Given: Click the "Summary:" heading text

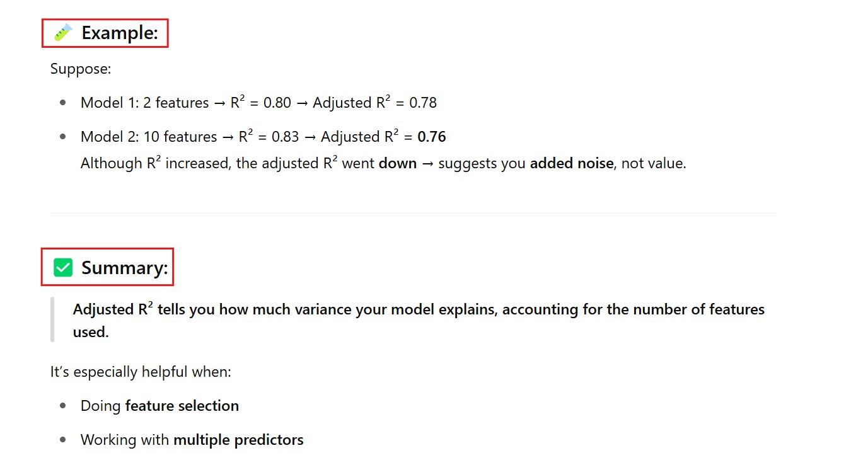Looking at the screenshot, I should [125, 268].
